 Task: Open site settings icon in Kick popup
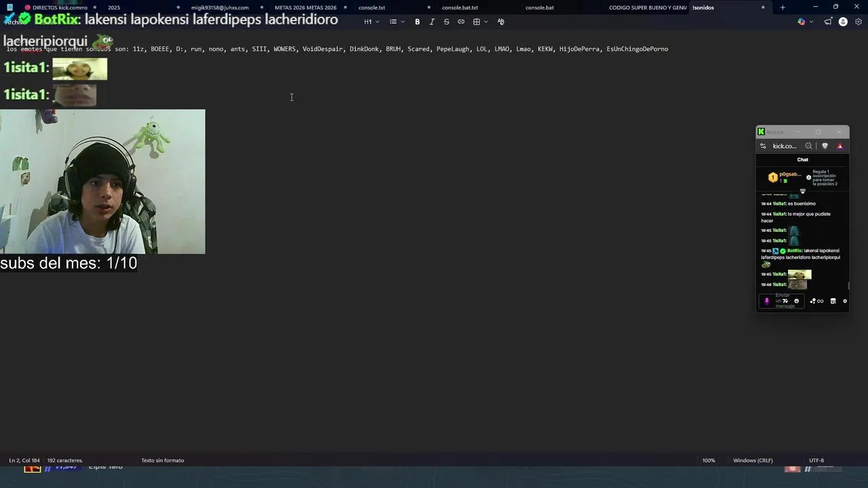763,146
